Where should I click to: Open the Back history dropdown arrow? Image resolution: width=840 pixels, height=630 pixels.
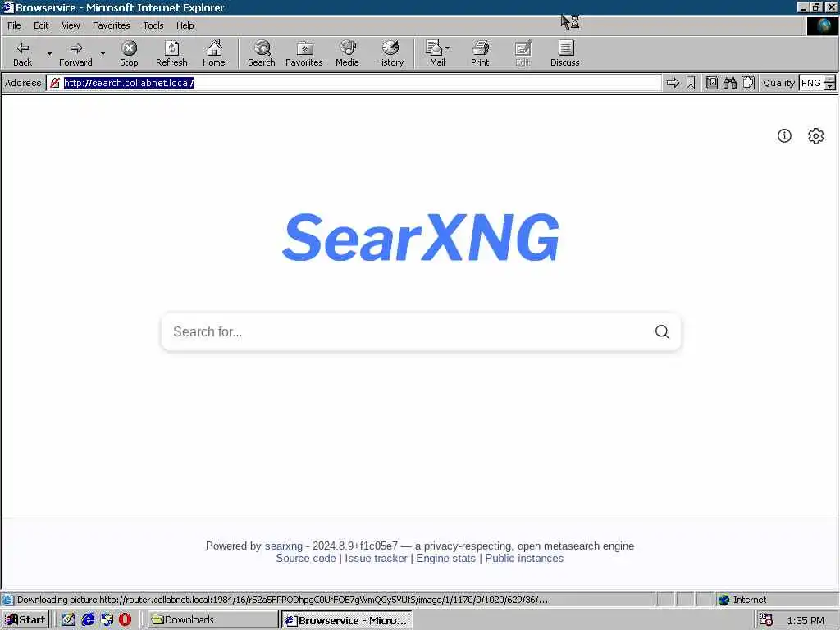point(49,53)
